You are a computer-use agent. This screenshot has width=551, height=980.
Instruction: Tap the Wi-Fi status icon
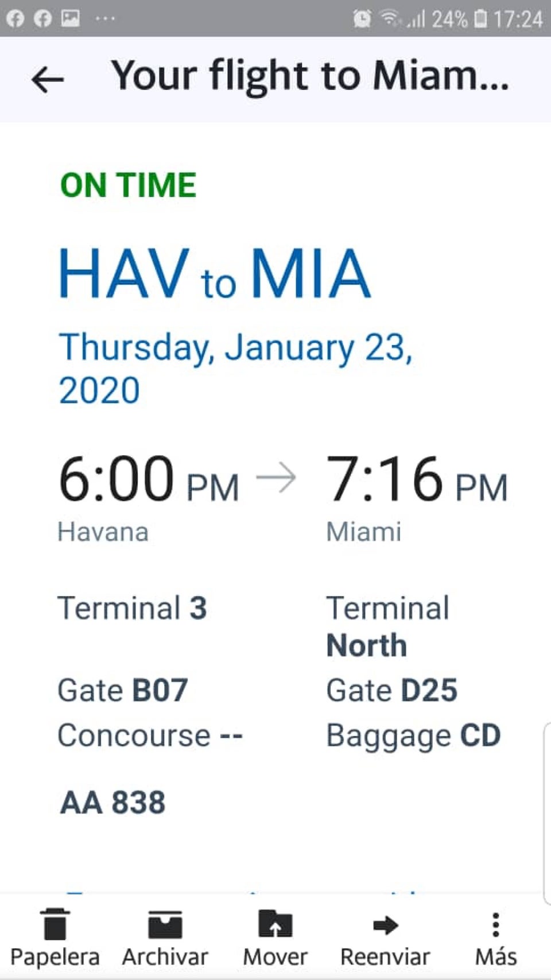[390, 18]
